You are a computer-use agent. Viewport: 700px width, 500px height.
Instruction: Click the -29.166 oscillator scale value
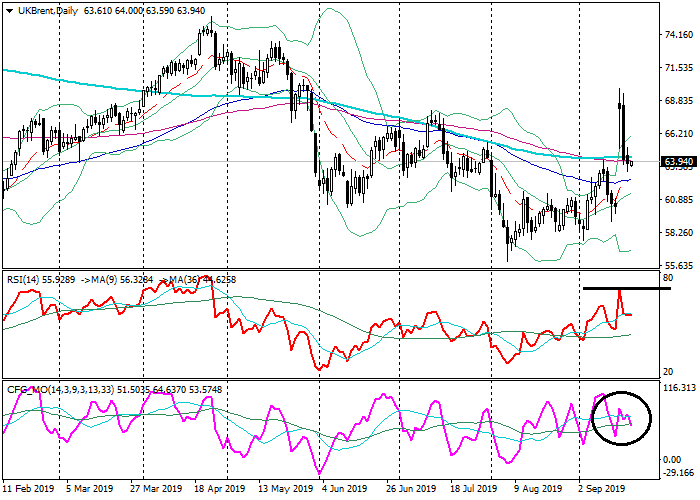(x=678, y=473)
